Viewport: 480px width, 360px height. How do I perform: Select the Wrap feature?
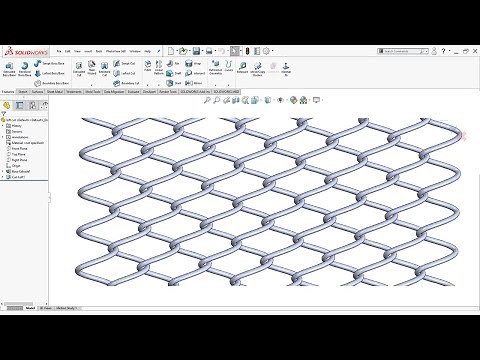[193, 63]
